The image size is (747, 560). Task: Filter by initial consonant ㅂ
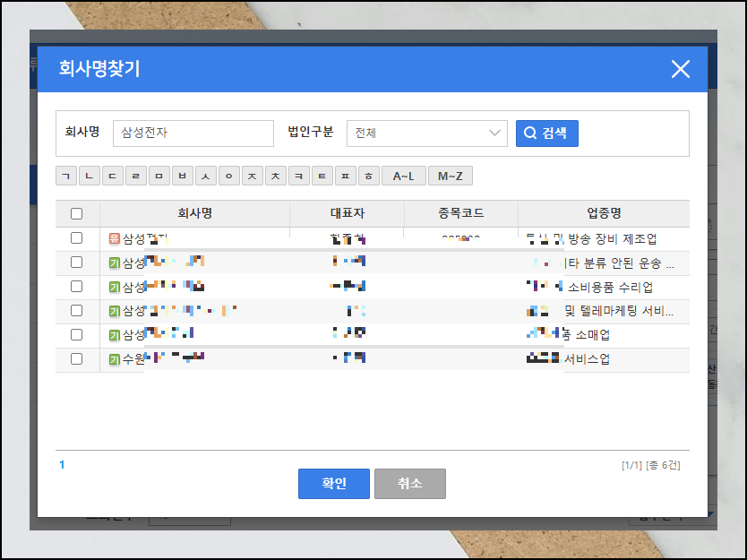tap(183, 176)
